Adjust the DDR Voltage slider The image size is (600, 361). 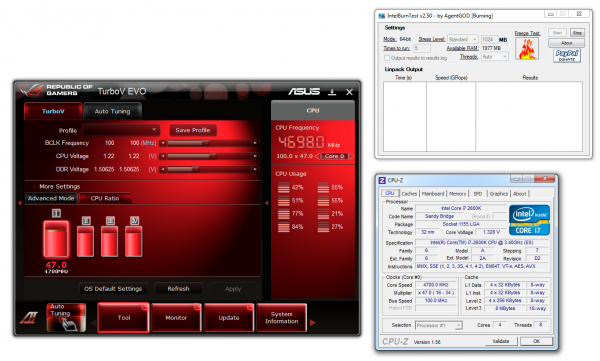209,169
